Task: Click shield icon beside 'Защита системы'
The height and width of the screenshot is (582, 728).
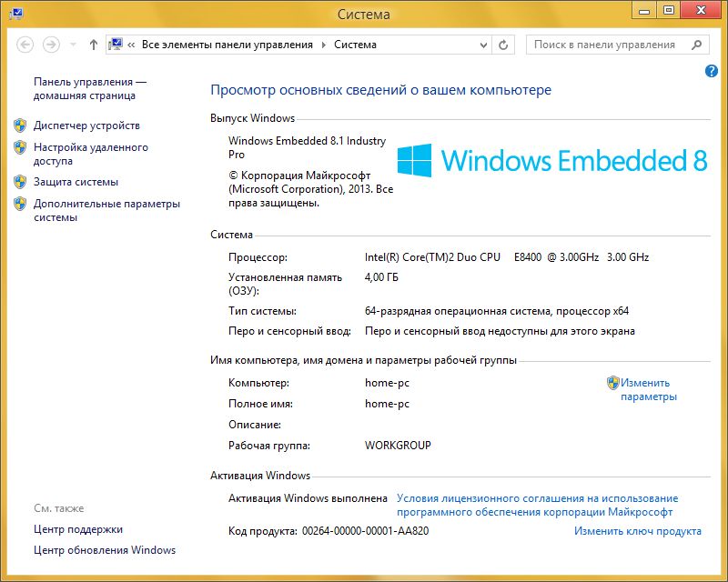Action: pyautogui.click(x=20, y=182)
